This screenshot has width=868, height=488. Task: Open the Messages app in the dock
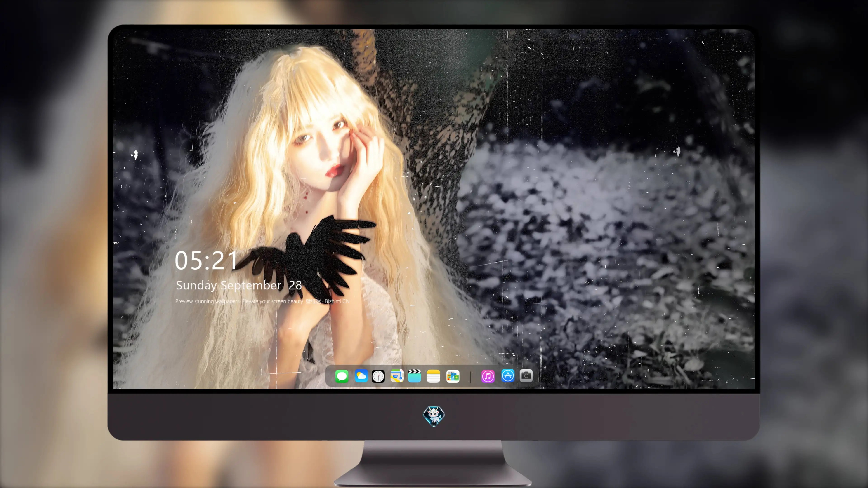pos(342,376)
